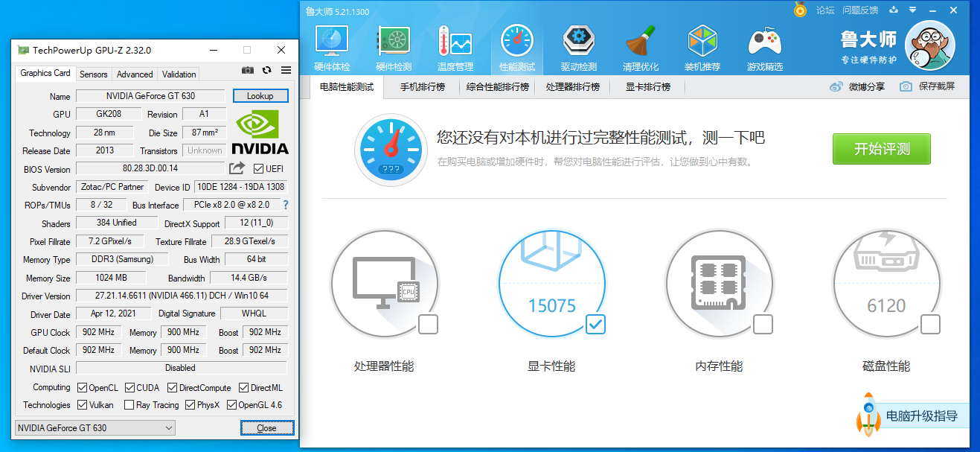980x452 pixels.
Task: Click the rocket icon beside 电脑升级指导
Action: point(868,415)
